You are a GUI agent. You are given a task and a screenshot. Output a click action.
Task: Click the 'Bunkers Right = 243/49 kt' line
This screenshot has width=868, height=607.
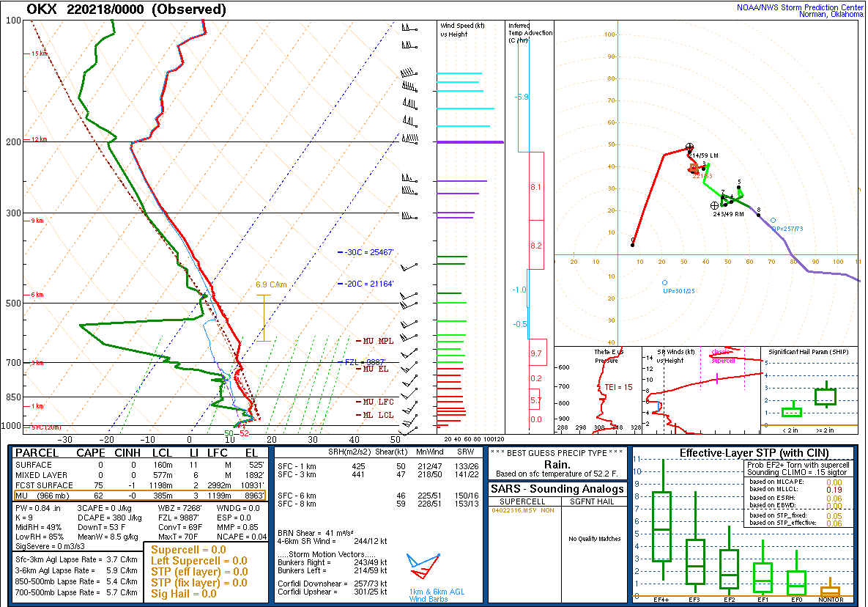tap(332, 563)
